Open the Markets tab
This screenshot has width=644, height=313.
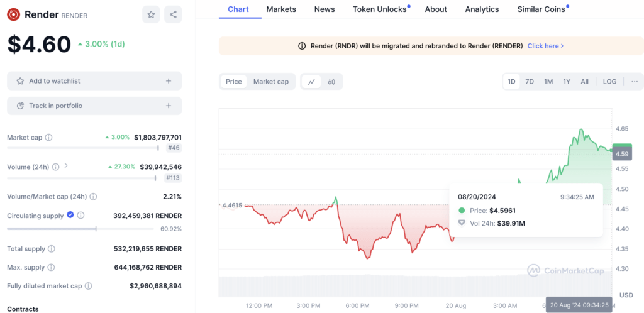click(x=281, y=9)
